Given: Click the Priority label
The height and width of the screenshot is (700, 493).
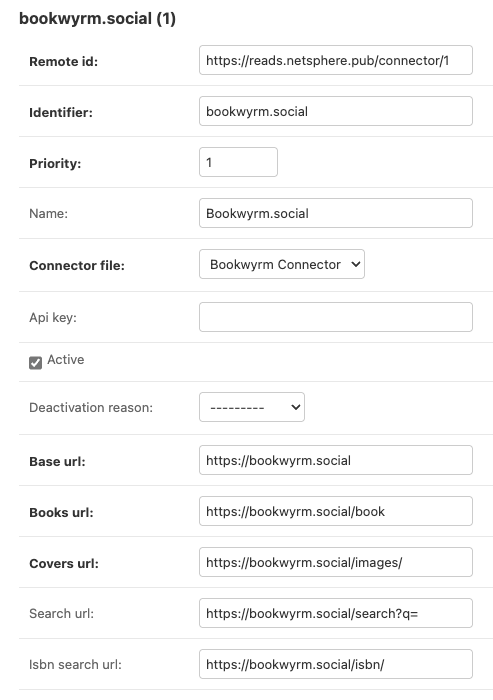Looking at the screenshot, I should [x=55, y=163].
